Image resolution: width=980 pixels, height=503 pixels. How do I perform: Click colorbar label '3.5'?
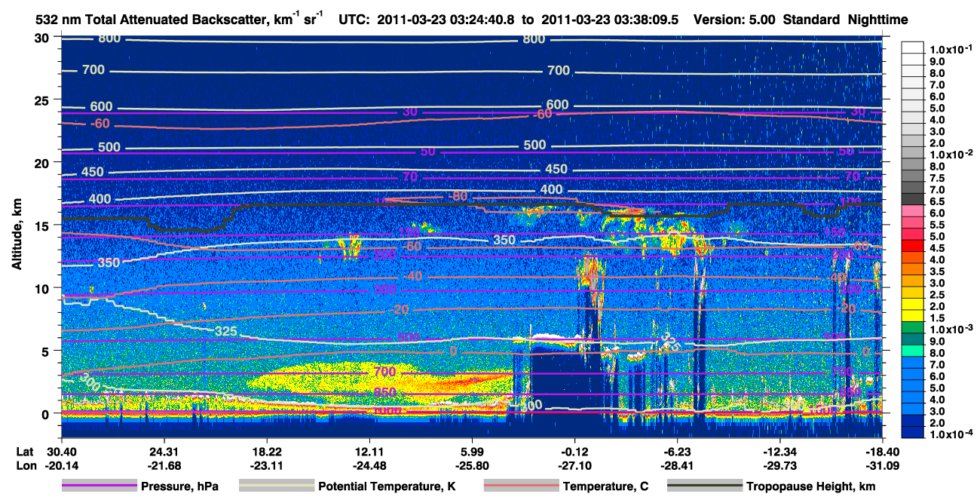[937, 271]
